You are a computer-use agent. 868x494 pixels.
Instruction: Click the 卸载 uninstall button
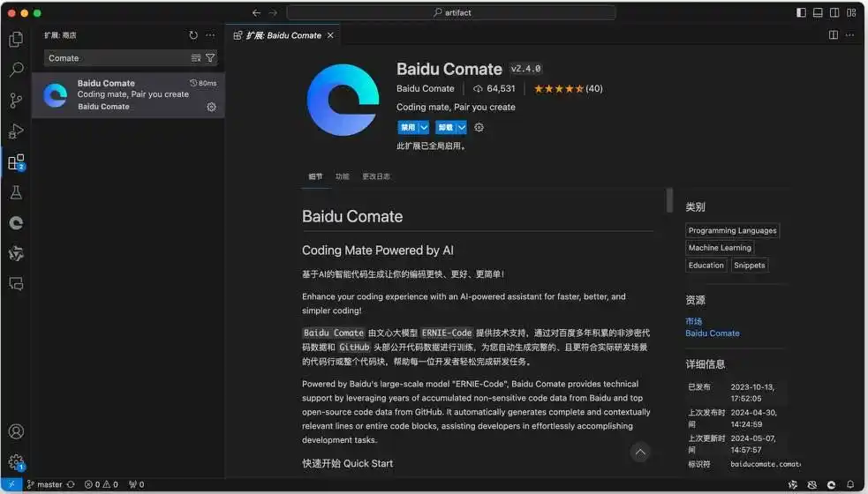[x=445, y=127]
